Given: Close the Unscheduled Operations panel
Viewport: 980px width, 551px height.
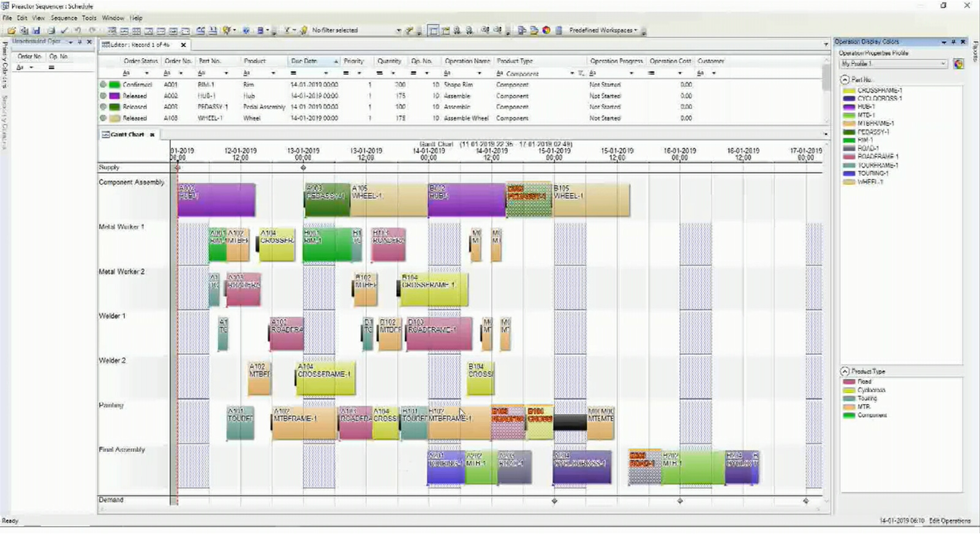Looking at the screenshot, I should pos(89,42).
